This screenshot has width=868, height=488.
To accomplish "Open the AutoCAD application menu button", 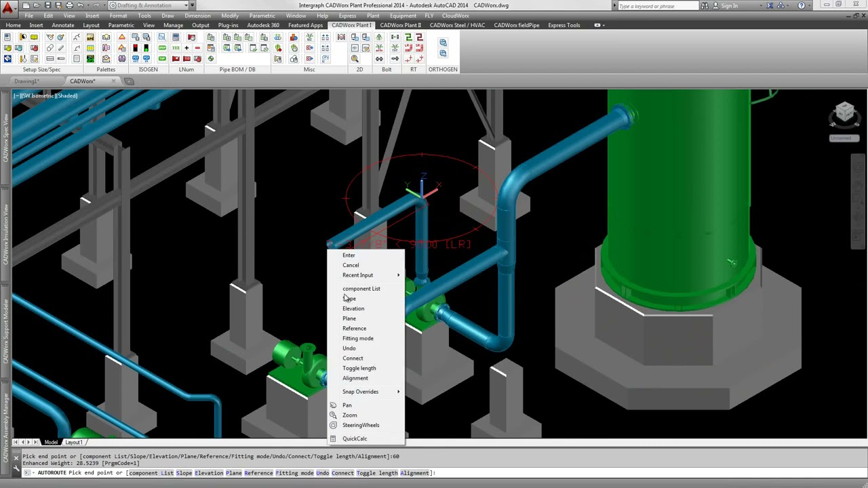I will pyautogui.click(x=8, y=7).
